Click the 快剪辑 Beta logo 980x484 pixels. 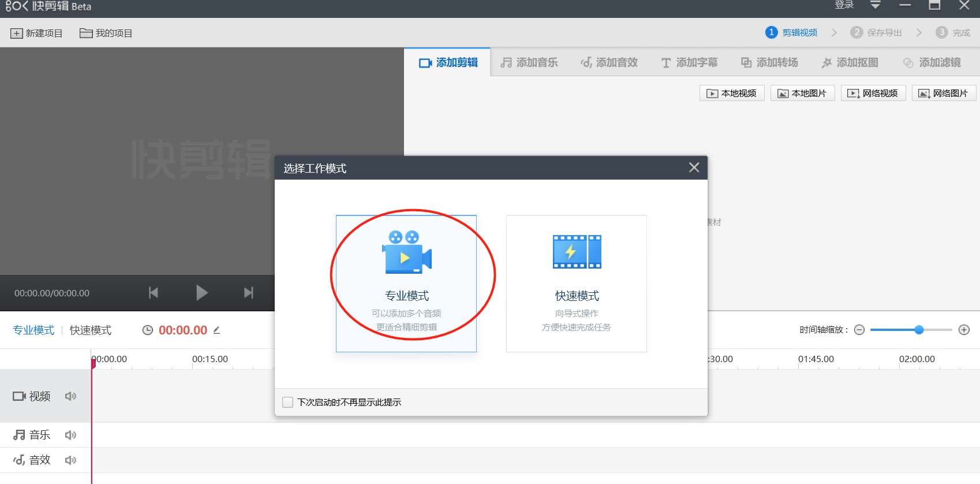48,6
